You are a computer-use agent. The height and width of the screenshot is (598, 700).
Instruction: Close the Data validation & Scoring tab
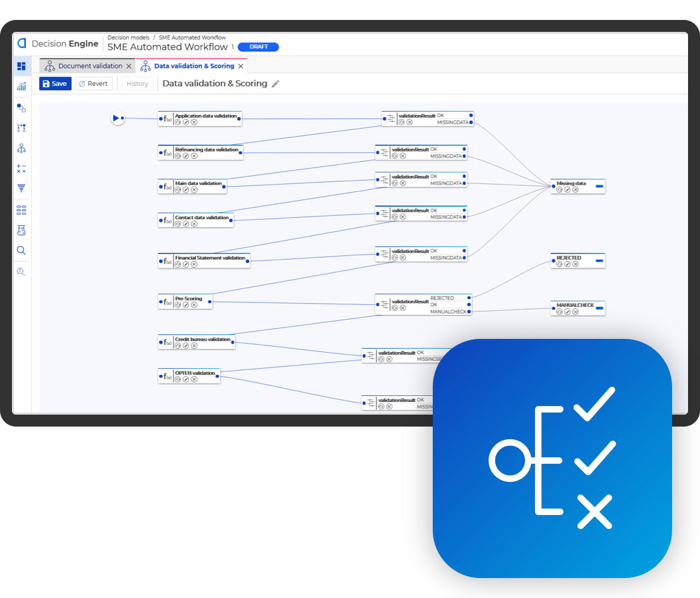click(241, 66)
